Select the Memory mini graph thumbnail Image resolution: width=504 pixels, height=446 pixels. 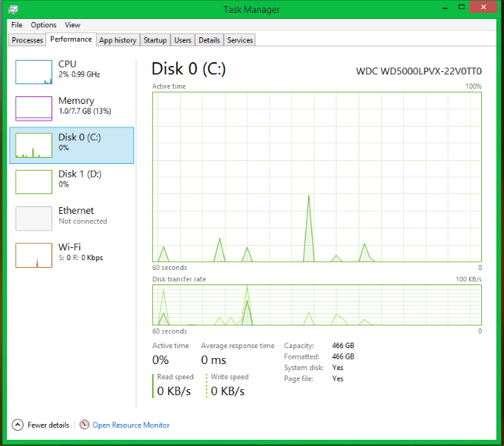tap(34, 108)
